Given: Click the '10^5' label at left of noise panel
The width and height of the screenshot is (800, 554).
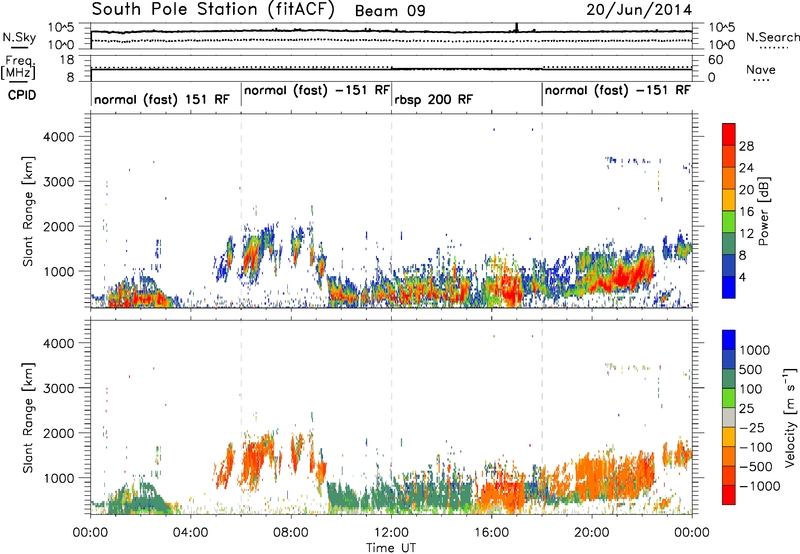Looking at the screenshot, I should pos(61,27).
